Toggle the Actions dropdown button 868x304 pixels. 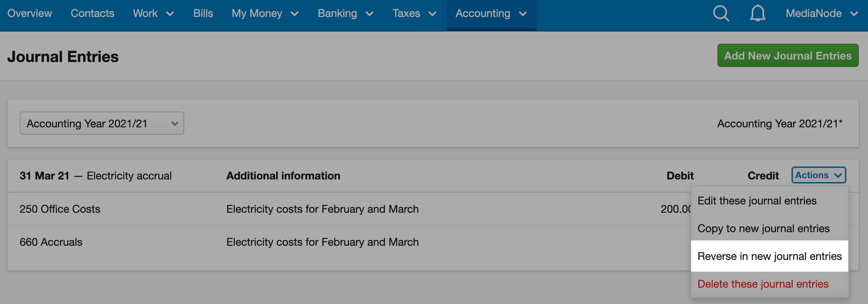[818, 175]
